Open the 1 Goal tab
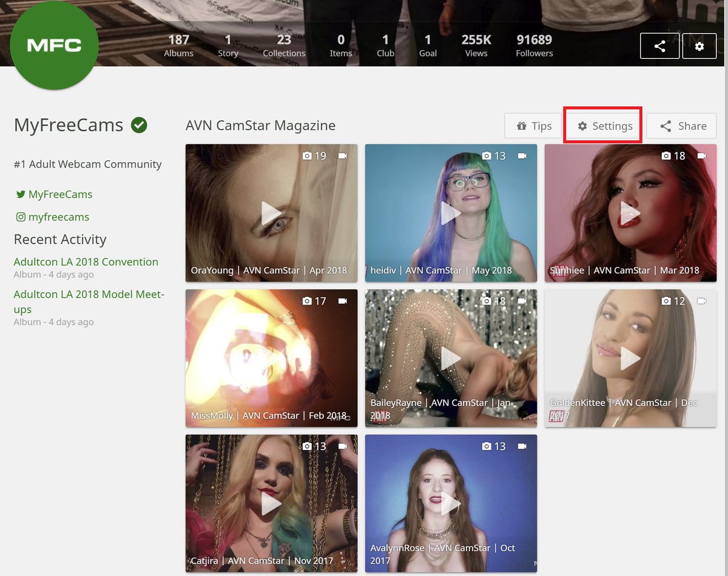The height and width of the screenshot is (576, 728). click(428, 46)
